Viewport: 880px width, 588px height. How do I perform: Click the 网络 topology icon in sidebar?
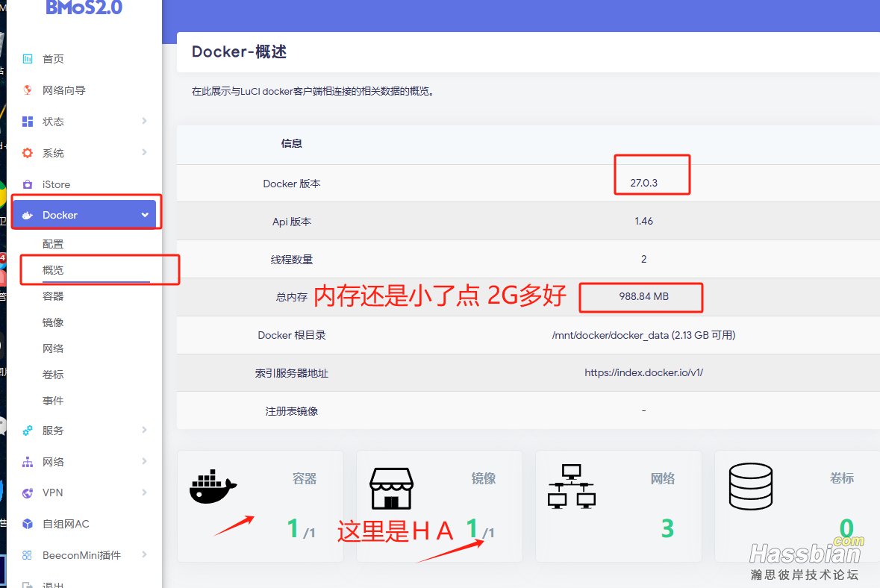27,462
